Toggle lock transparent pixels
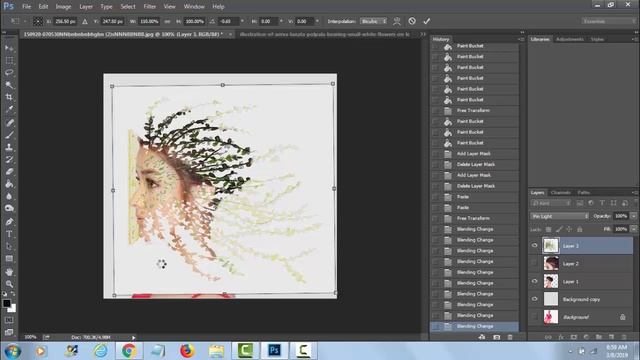640x360 pixels. click(548, 229)
